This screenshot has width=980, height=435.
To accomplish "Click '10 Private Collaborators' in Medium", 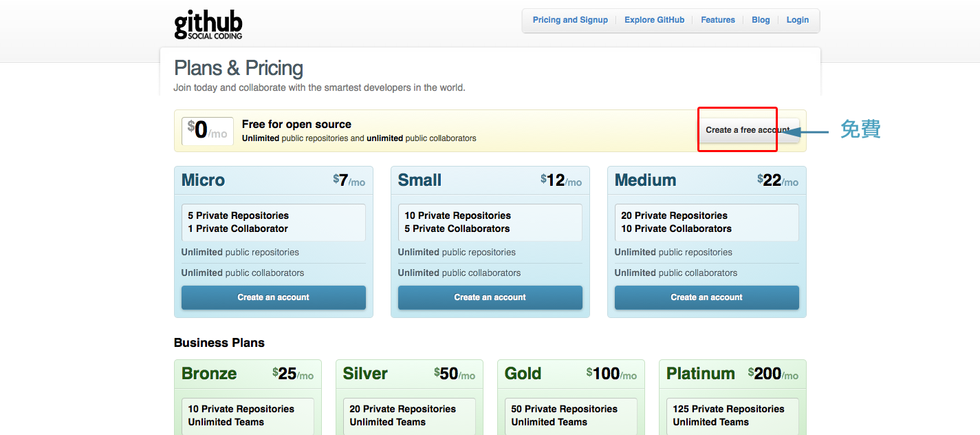I will (676, 229).
